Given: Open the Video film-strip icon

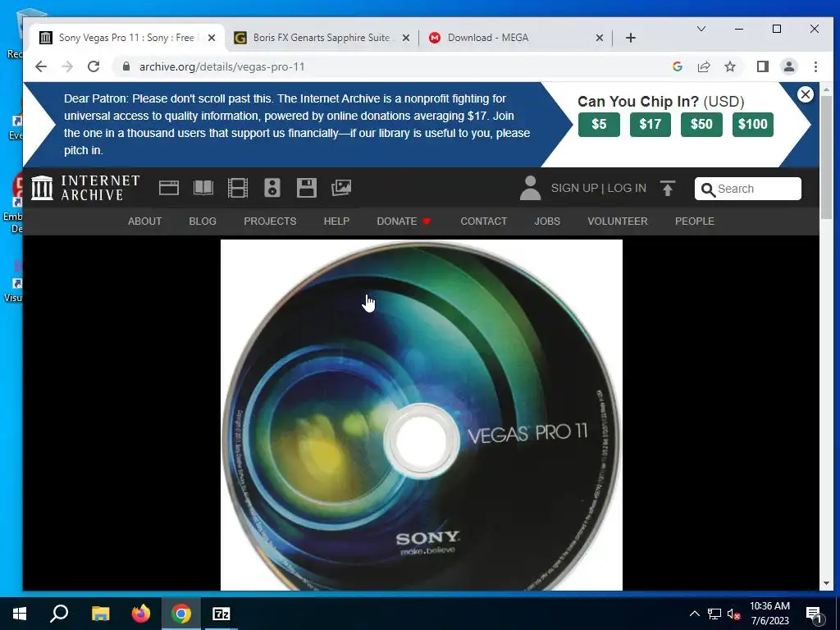Looking at the screenshot, I should (238, 188).
